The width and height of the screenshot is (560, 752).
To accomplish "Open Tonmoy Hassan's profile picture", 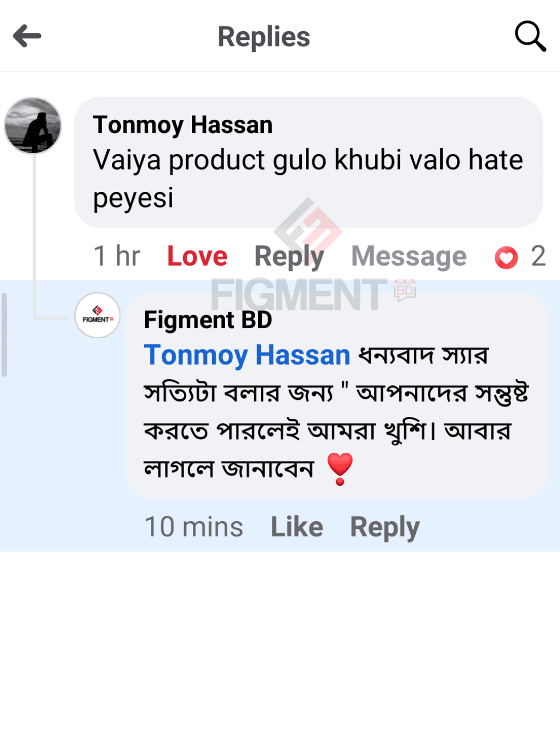I will coord(33,126).
